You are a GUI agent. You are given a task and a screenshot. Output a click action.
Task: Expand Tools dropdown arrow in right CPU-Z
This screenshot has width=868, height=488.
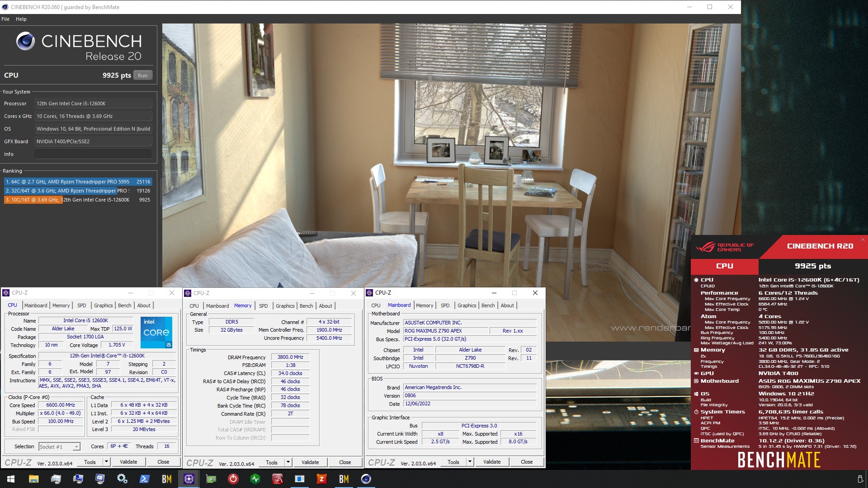pyautogui.click(x=470, y=462)
